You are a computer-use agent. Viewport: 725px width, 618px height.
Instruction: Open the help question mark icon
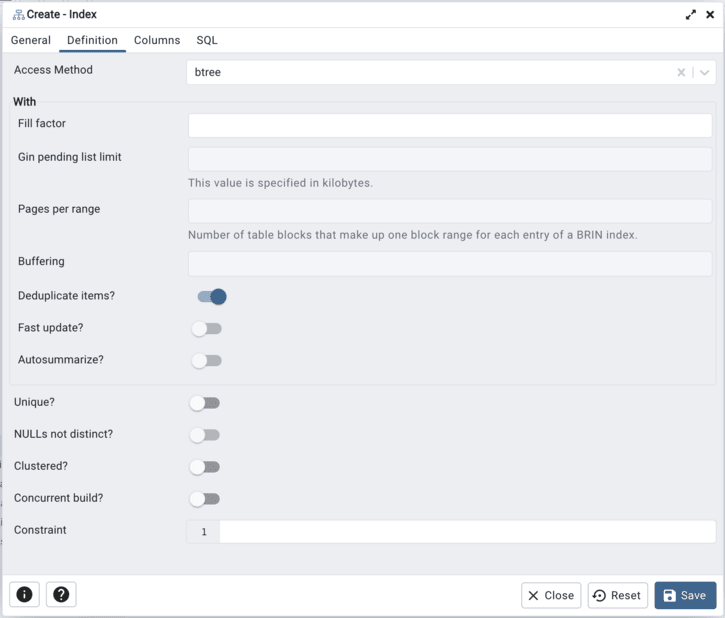61,595
